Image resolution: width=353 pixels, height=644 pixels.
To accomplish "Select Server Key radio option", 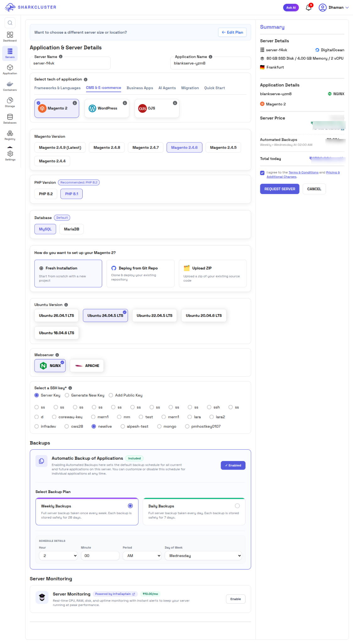I will (36, 395).
